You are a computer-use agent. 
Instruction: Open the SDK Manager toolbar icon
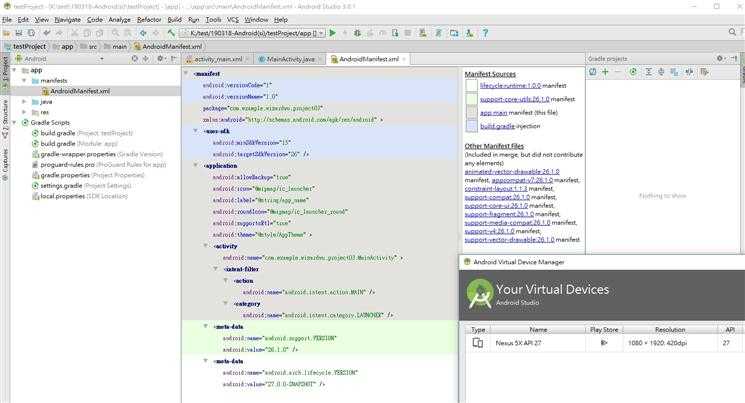(x=469, y=33)
